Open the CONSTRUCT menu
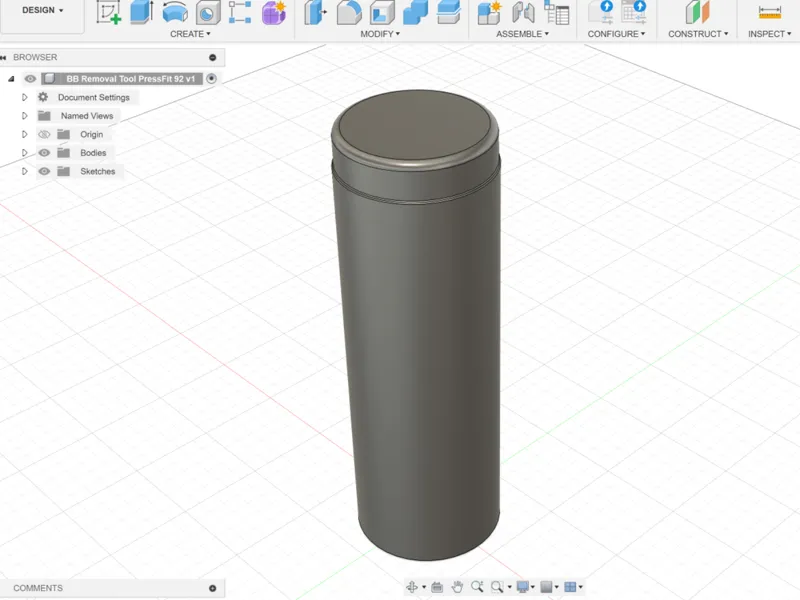The height and width of the screenshot is (600, 800). pyautogui.click(x=698, y=34)
